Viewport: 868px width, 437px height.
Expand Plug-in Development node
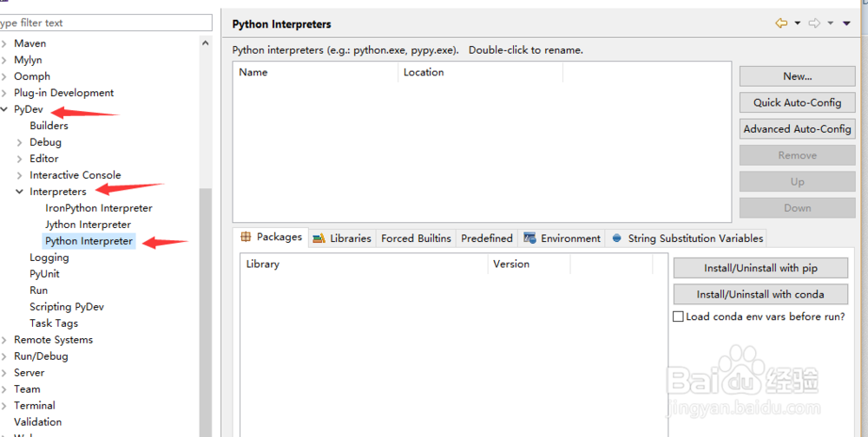3,94
